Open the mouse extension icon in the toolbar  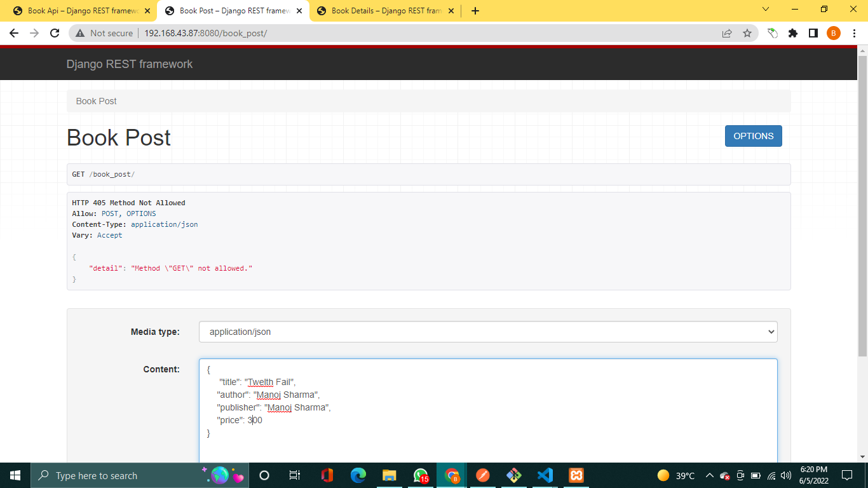click(773, 33)
